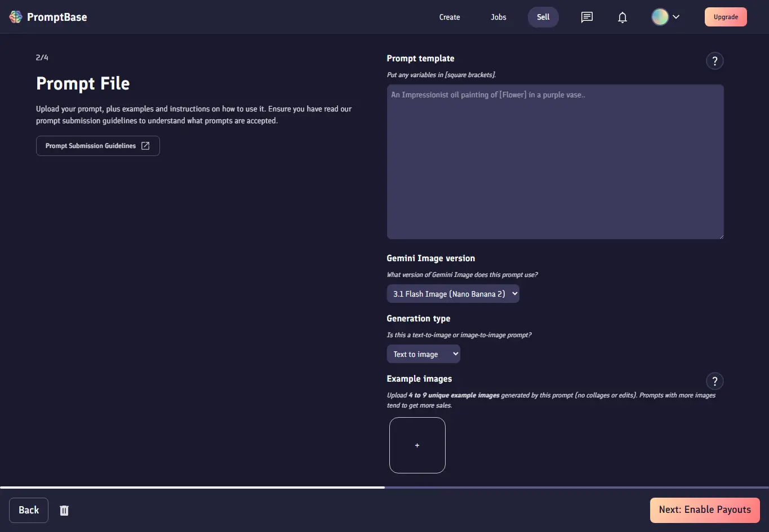Click the Upgrade button
Viewport: 769px width, 532px height.
coord(726,17)
